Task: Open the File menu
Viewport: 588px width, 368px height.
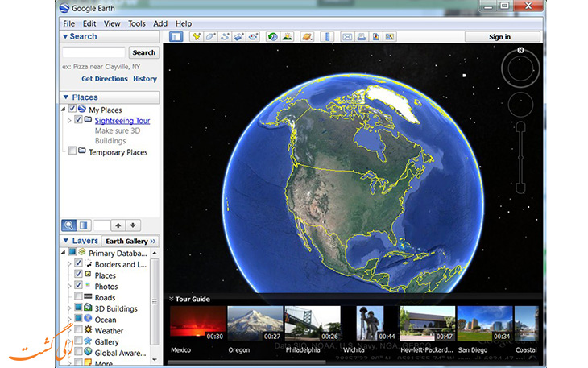Action: 68,23
